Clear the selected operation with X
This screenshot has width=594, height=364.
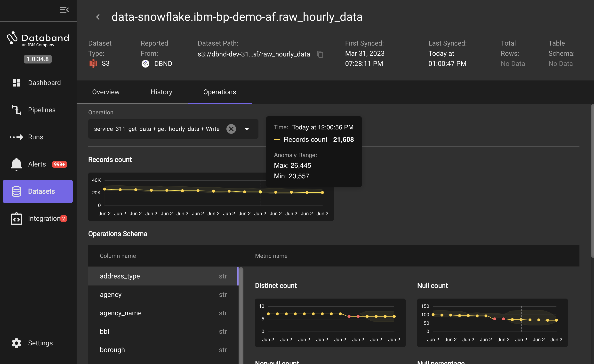point(231,129)
